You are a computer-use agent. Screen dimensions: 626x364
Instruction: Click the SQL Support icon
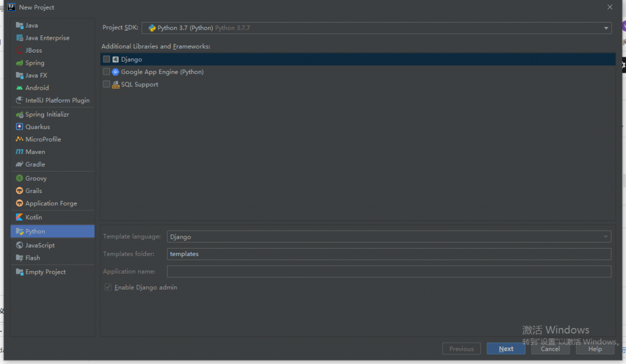tap(116, 84)
